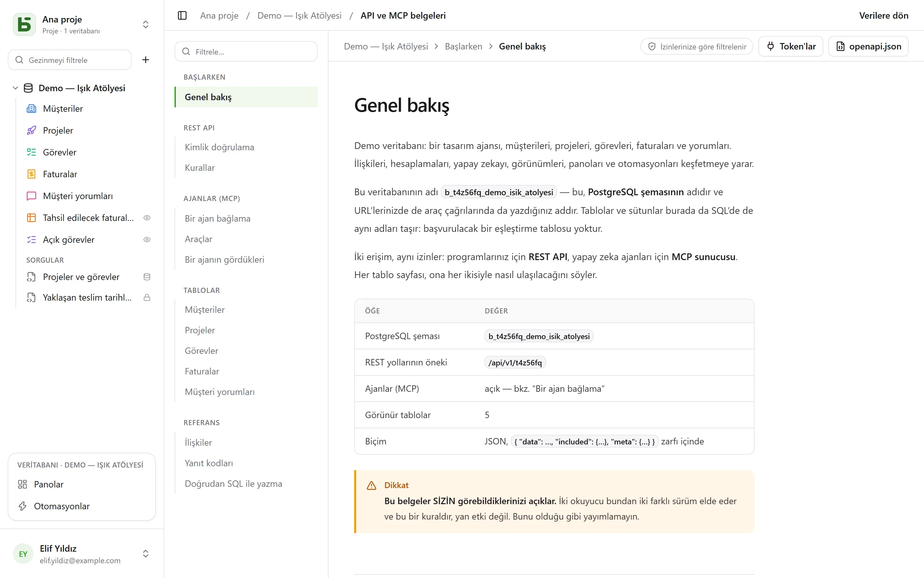The width and height of the screenshot is (924, 578).
Task: Click the Token'lar button
Action: pyautogui.click(x=791, y=46)
